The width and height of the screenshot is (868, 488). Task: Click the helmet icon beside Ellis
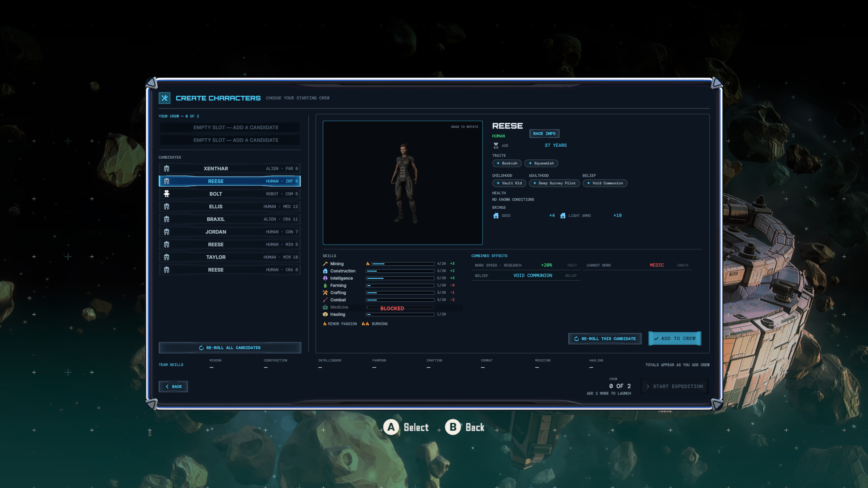coord(166,206)
